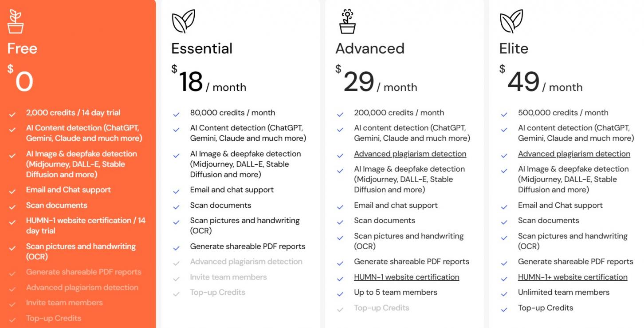Click the Elite plan leaf icon
The image size is (644, 328).
[511, 21]
